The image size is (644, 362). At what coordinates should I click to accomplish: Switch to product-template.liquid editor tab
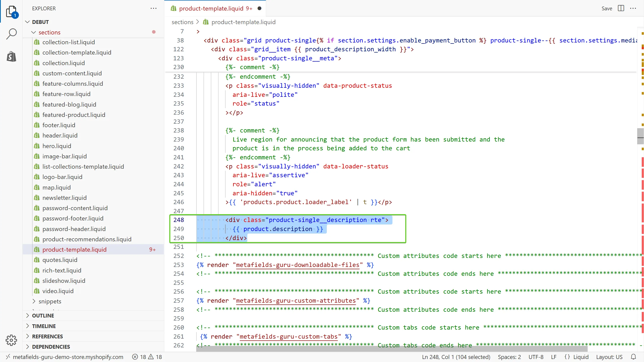point(215,8)
